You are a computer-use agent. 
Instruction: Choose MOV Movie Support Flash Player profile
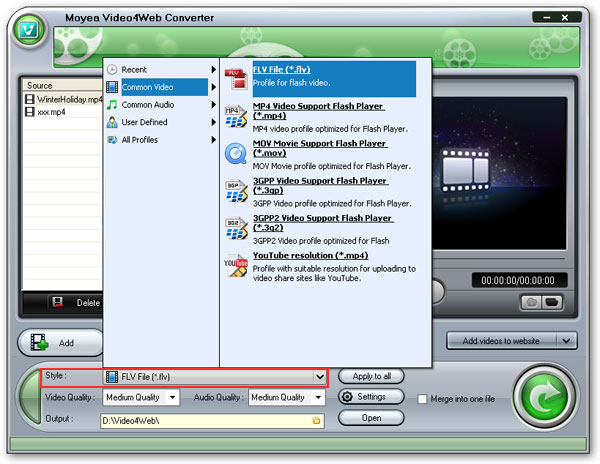pyautogui.click(x=320, y=155)
